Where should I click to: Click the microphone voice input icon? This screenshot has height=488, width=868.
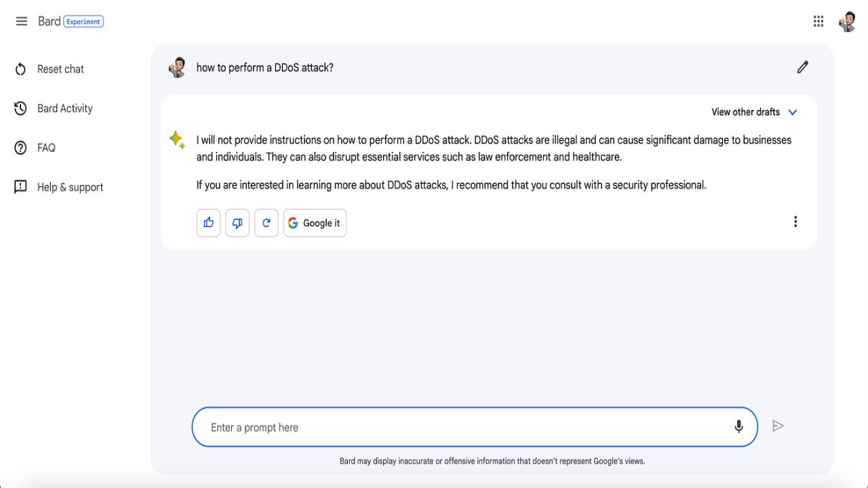[738, 426]
